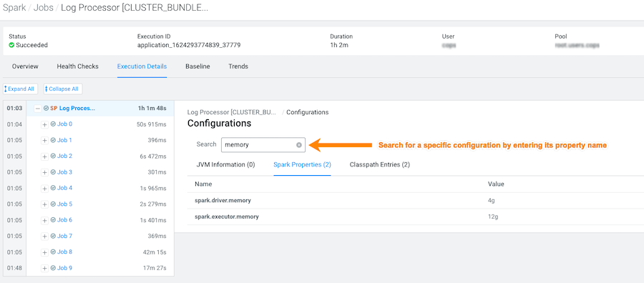This screenshot has width=644, height=283.
Task: Click the Collapse All button
Action: (63, 89)
